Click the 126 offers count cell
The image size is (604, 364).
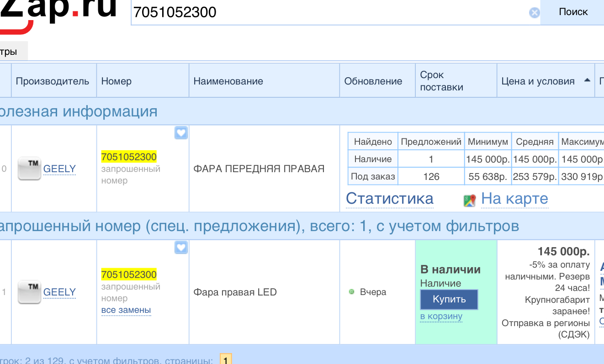coord(431,177)
